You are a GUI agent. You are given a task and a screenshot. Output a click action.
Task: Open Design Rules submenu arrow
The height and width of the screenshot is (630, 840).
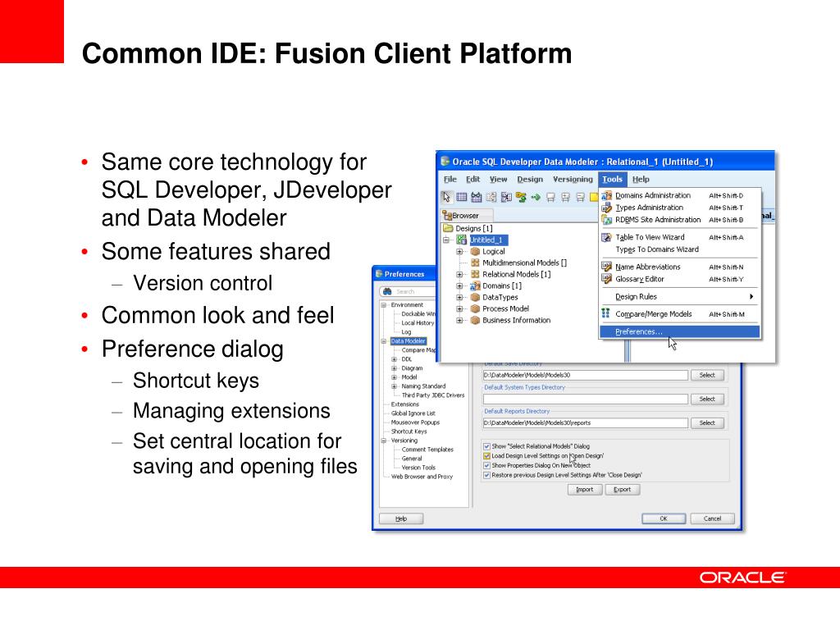751,297
